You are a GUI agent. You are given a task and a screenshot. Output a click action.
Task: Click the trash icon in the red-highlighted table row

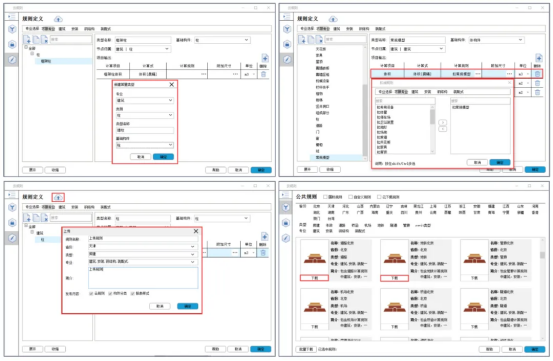point(537,74)
